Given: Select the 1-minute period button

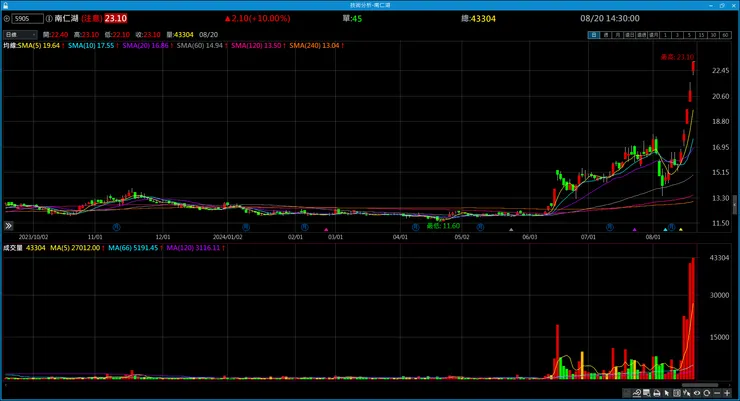Looking at the screenshot, I should click(665, 35).
